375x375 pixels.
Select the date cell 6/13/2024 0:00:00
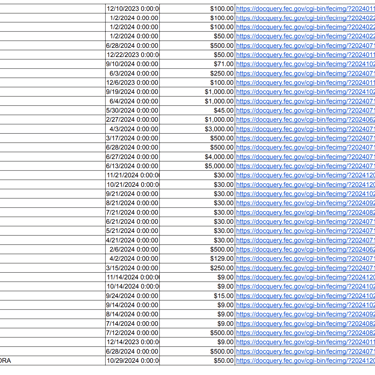(133, 166)
